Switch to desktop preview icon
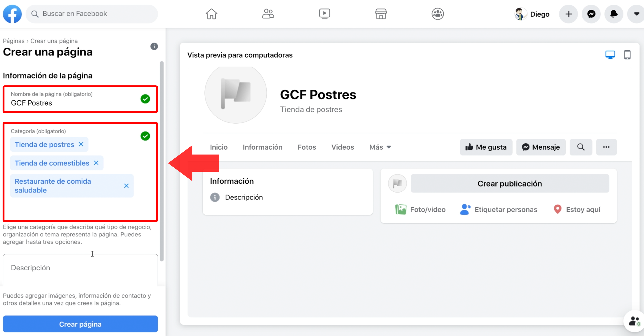The height and width of the screenshot is (336, 644). [610, 55]
